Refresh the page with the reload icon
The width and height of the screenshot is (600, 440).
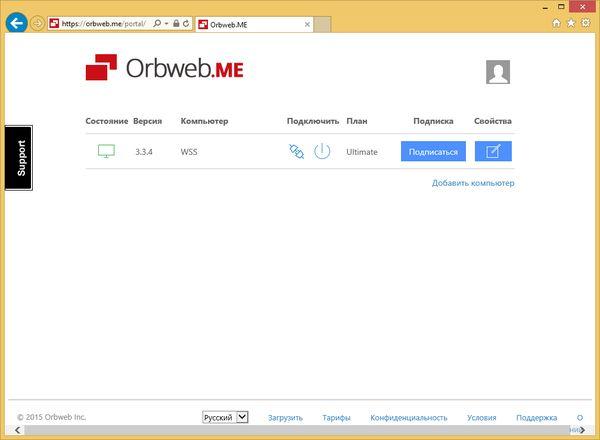pyautogui.click(x=186, y=23)
